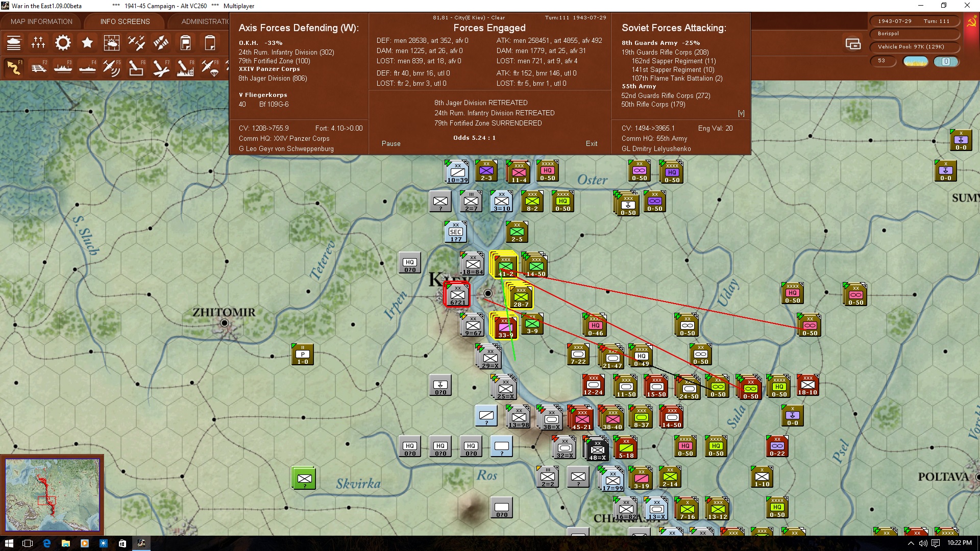The height and width of the screenshot is (551, 980).
Task: Open Task View on the taskbar
Action: click(x=28, y=543)
